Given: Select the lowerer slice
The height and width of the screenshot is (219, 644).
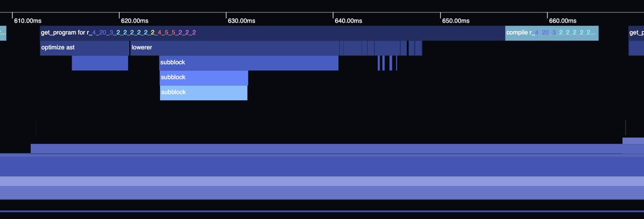Looking at the screenshot, I should tap(235, 48).
